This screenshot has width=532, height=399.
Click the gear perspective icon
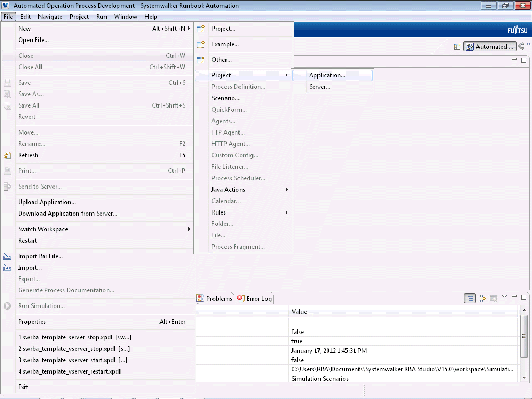click(x=522, y=46)
